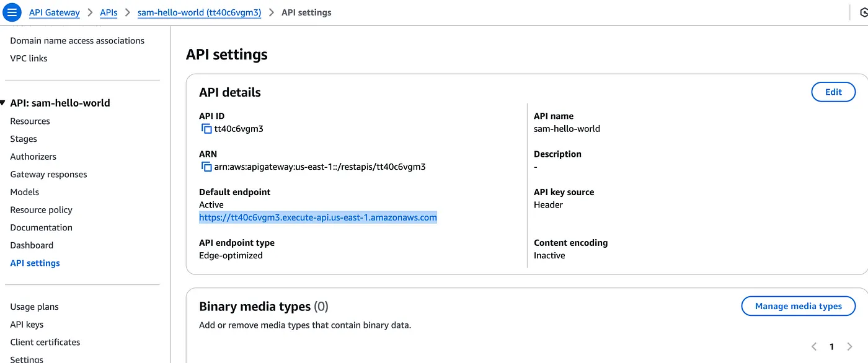Copy the API ID tt40c6vgm3 icon
Viewport: 868px width, 363px height.
(x=206, y=129)
